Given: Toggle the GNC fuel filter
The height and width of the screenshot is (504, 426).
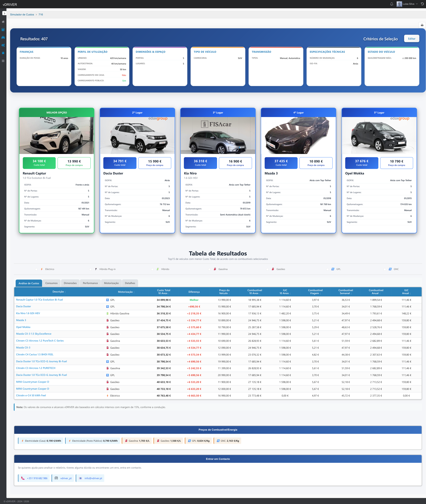Looking at the screenshot, I should coord(385,269).
